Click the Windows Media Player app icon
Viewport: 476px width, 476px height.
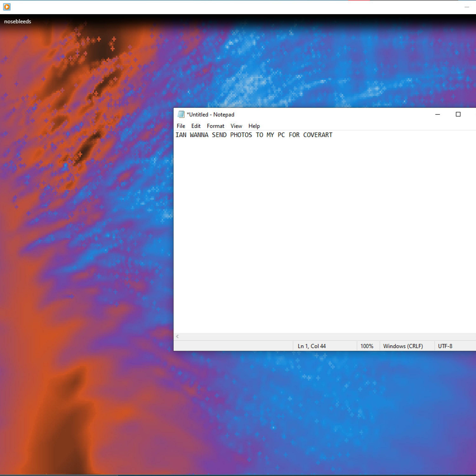coord(7,7)
